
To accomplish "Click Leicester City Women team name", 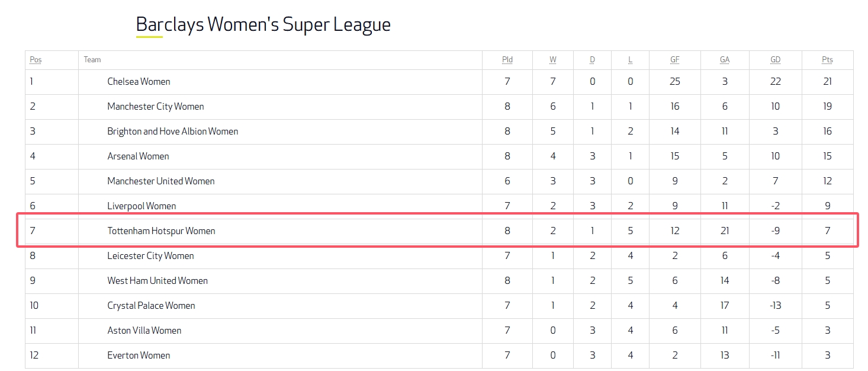I will 150,256.
